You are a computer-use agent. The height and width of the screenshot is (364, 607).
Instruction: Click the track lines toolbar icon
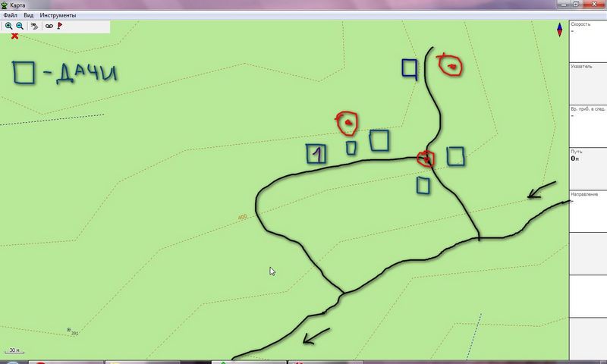(x=34, y=26)
